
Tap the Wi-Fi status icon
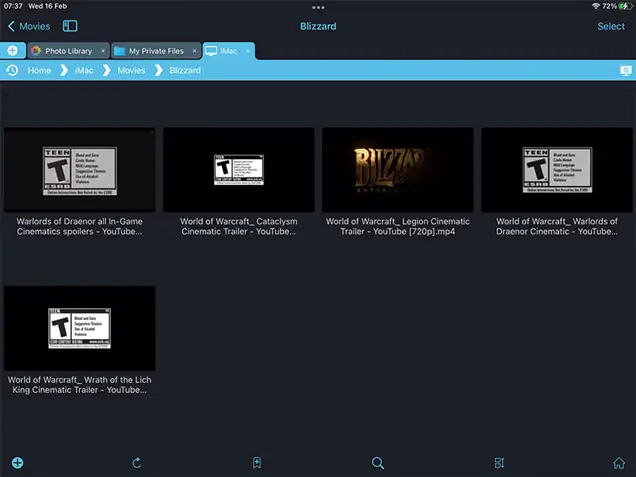(x=595, y=6)
